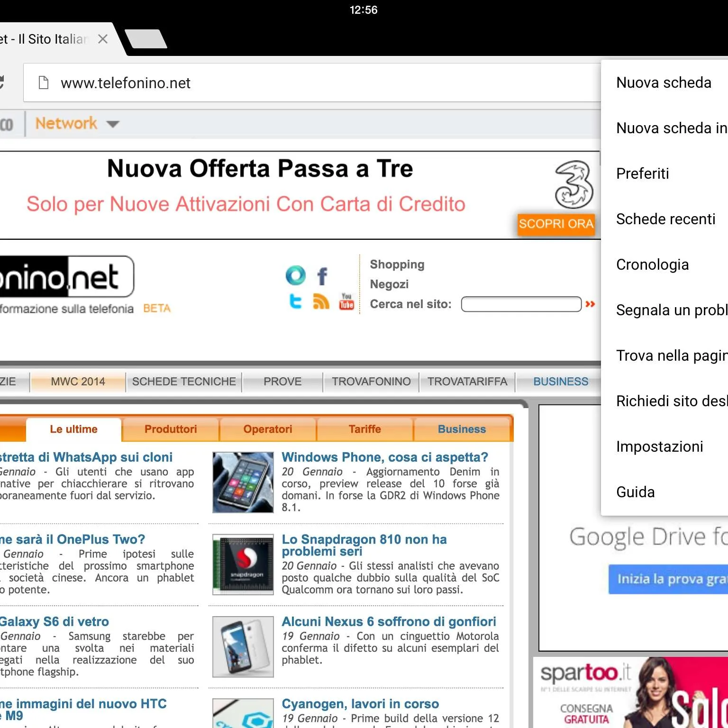Tap the page icon in address bar

[x=44, y=83]
